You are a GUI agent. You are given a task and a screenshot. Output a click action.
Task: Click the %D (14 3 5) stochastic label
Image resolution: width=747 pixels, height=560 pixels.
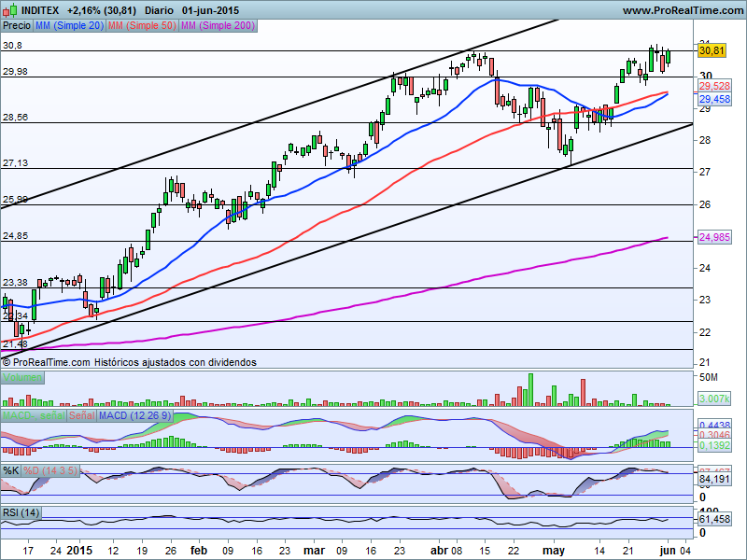point(50,470)
